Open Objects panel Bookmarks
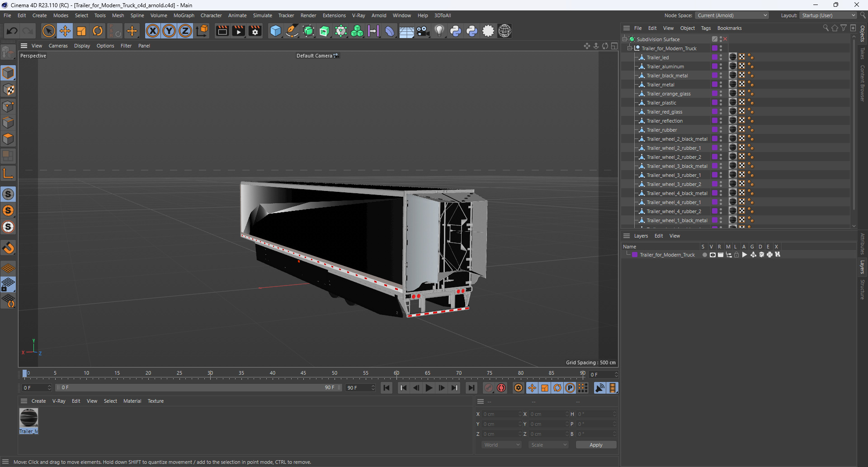This screenshot has width=868, height=467. [729, 28]
